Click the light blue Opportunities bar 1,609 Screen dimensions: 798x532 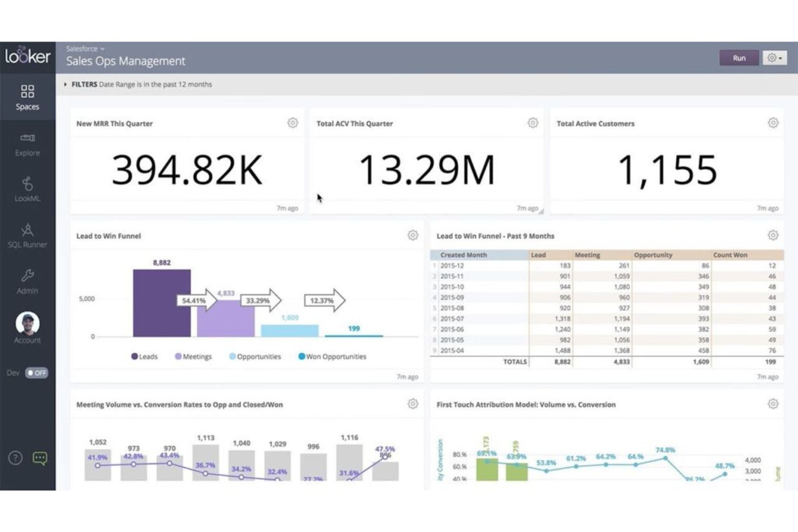[x=290, y=330]
